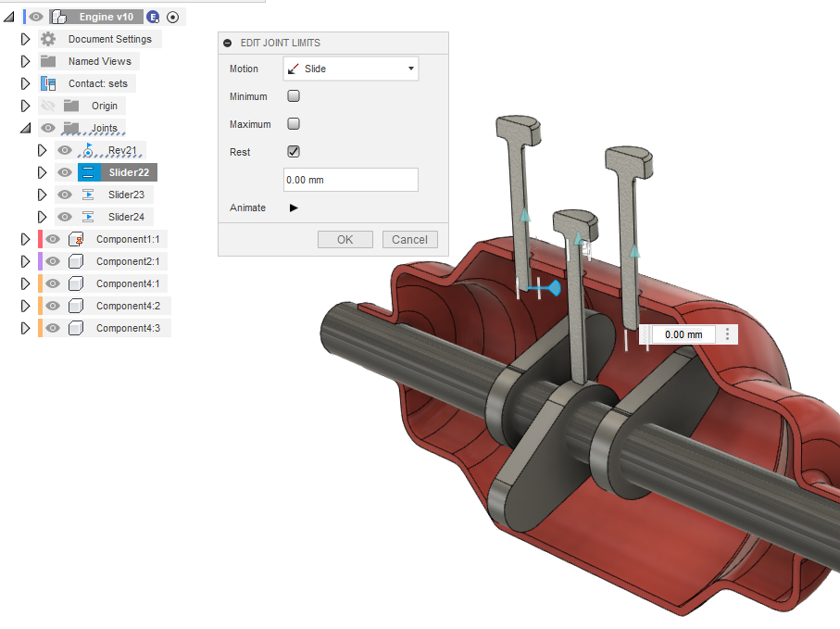The width and height of the screenshot is (840, 629).
Task: Click the options dots beside the viewport value
Action: point(727,334)
